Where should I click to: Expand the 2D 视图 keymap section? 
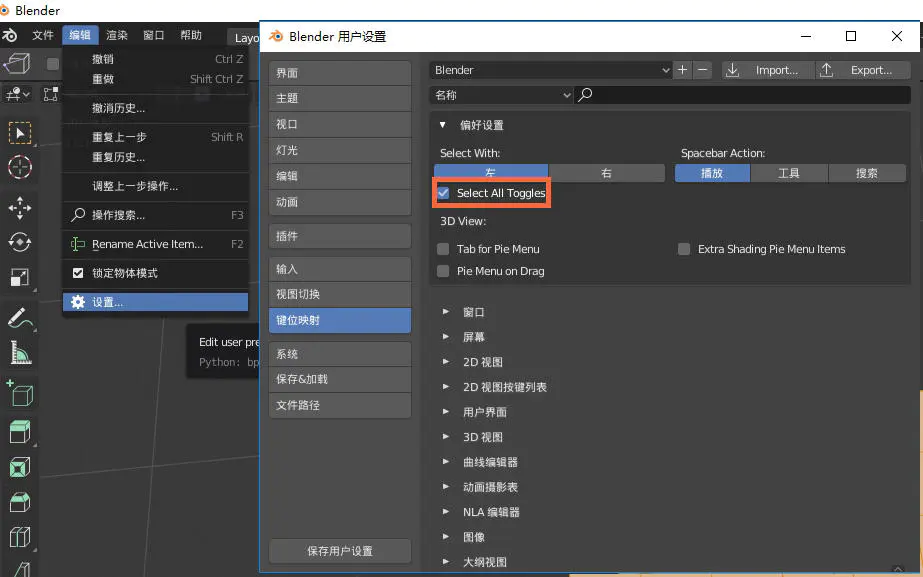pyautogui.click(x=446, y=362)
